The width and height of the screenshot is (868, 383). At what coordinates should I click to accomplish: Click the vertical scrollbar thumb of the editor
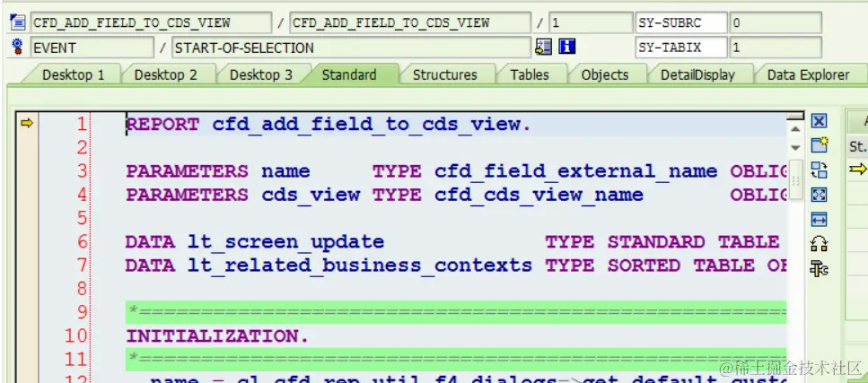point(795,180)
